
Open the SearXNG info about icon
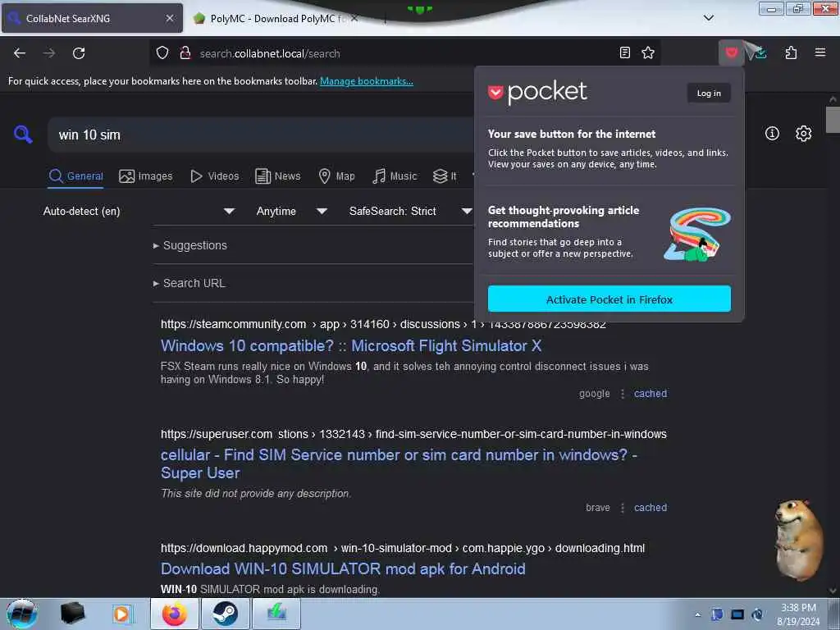[772, 134]
